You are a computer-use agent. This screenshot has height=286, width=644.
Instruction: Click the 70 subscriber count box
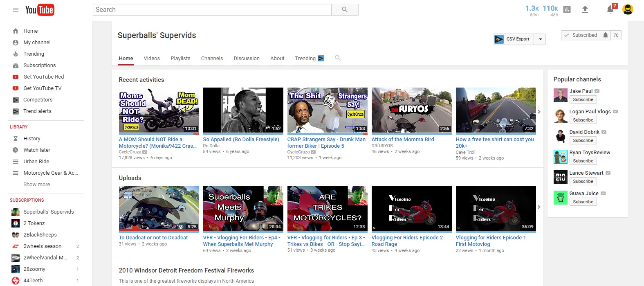[x=616, y=35]
